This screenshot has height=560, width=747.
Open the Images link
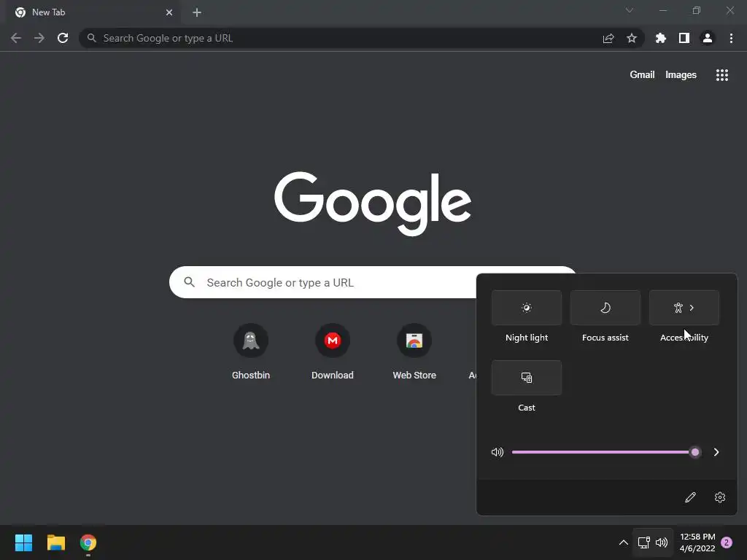[681, 75]
